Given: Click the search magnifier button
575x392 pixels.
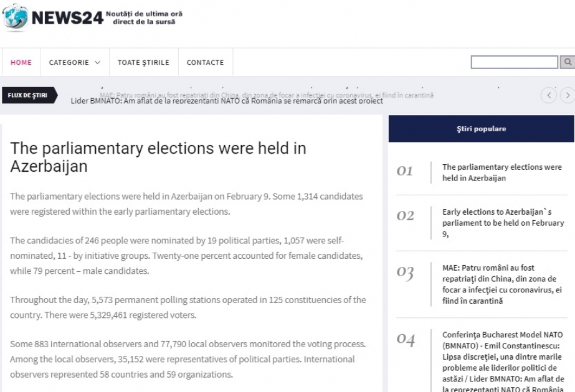Looking at the screenshot, I should 568,62.
